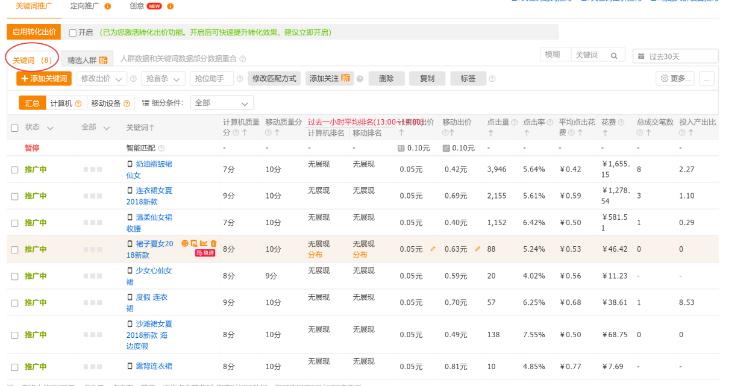
Task: Click the first orange round icon in 裙子夏女2018新款 row
Action: pos(184,243)
